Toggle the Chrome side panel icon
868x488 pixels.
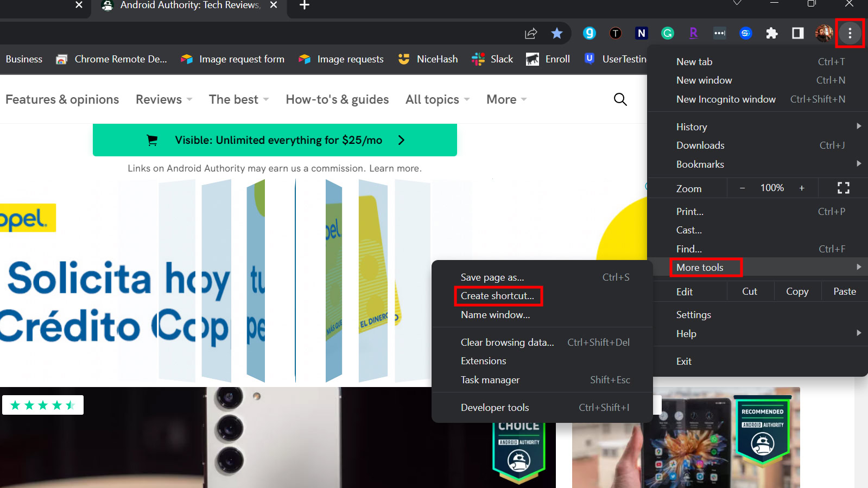pos(798,34)
